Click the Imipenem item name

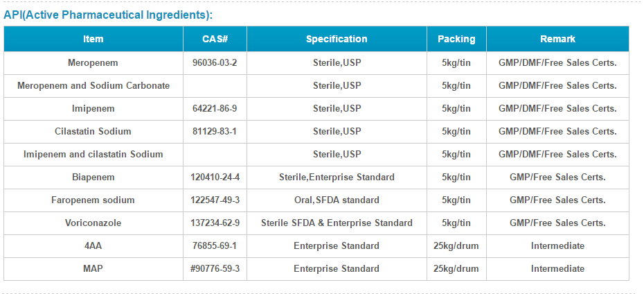[93, 109]
